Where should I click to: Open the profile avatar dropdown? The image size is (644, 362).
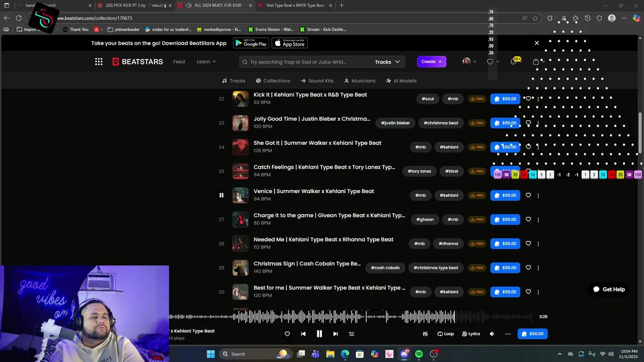point(469,62)
